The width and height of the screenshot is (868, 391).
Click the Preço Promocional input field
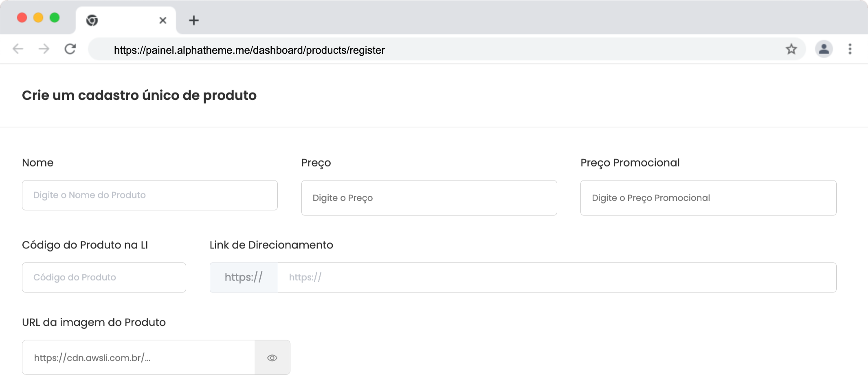708,198
